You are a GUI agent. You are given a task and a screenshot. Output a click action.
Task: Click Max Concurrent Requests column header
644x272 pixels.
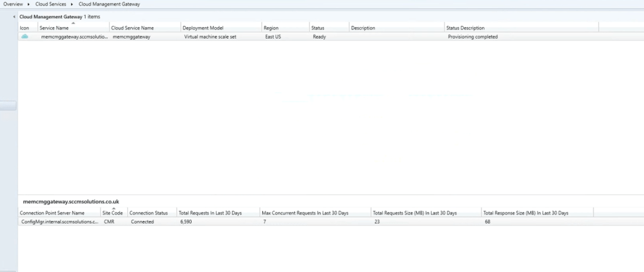tap(304, 213)
